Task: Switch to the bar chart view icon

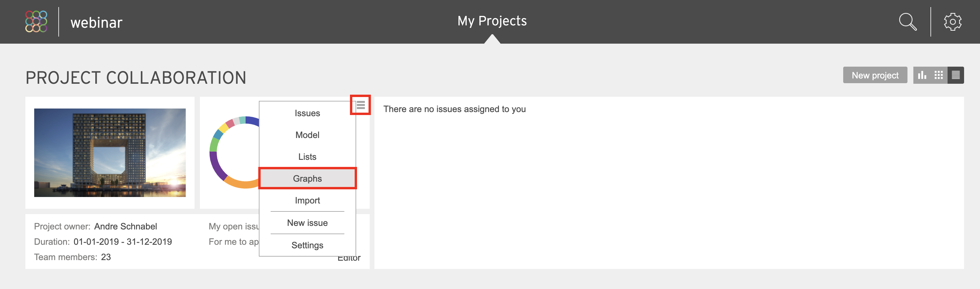Action: pyautogui.click(x=922, y=75)
